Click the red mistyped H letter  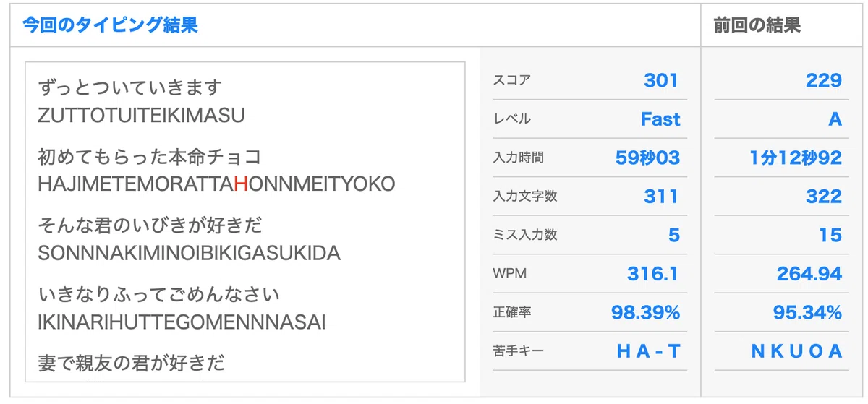pos(242,184)
